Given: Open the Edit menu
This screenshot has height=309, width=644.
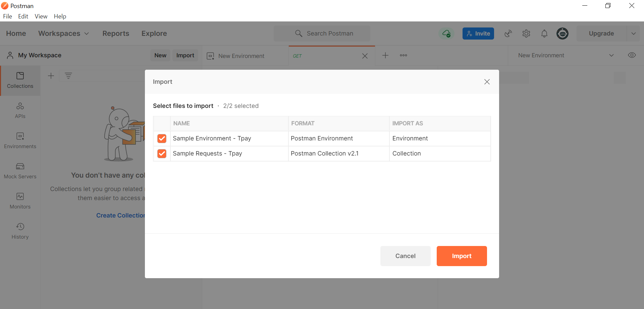Looking at the screenshot, I should click(x=23, y=16).
